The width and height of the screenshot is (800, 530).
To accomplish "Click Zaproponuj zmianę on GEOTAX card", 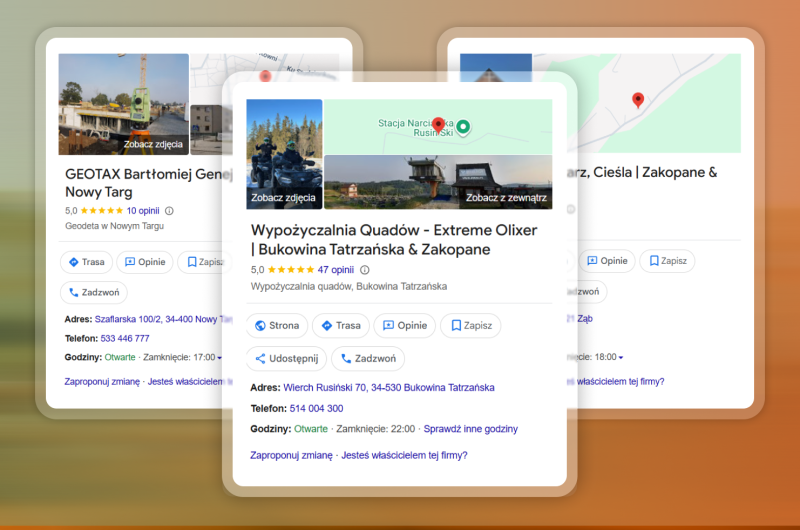I will click(102, 382).
